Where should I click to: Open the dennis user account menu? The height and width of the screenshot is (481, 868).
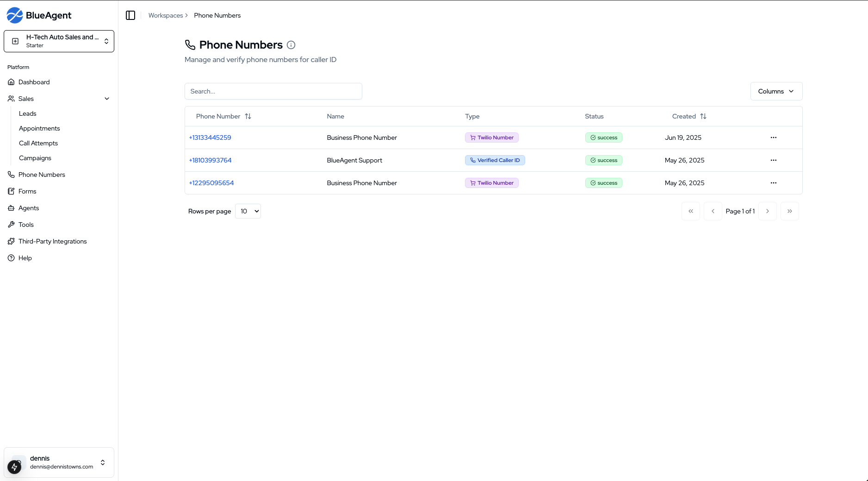(59, 462)
